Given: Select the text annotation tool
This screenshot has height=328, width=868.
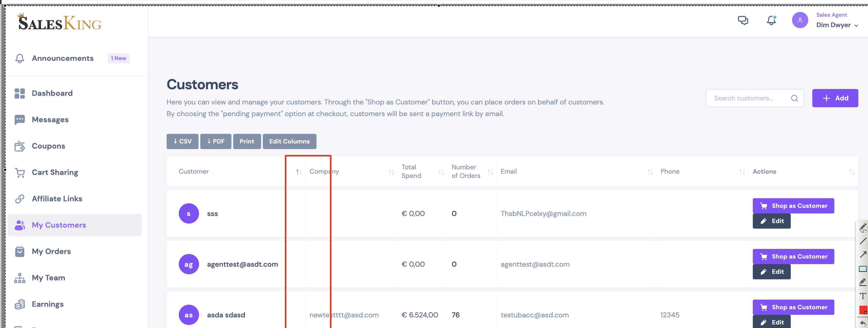Looking at the screenshot, I should coord(863,296).
